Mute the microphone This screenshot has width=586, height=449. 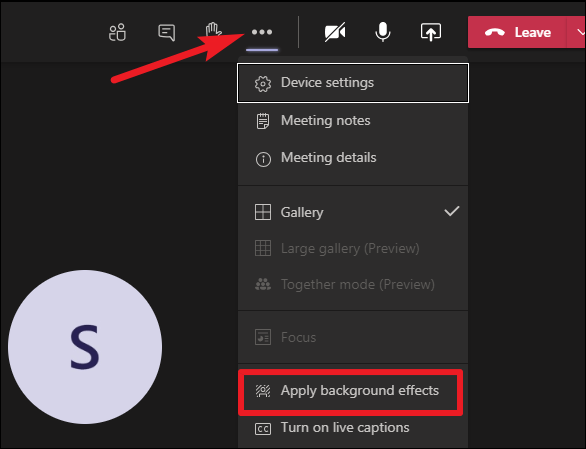pyautogui.click(x=383, y=32)
